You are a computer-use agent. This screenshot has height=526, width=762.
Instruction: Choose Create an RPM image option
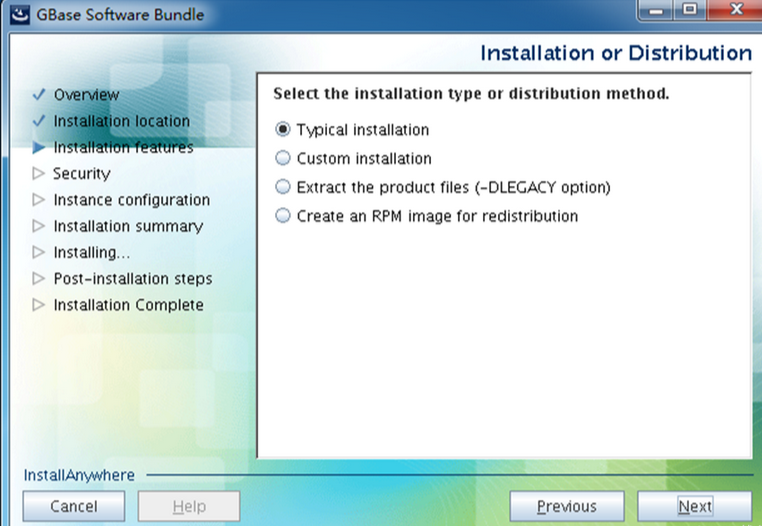tap(282, 215)
